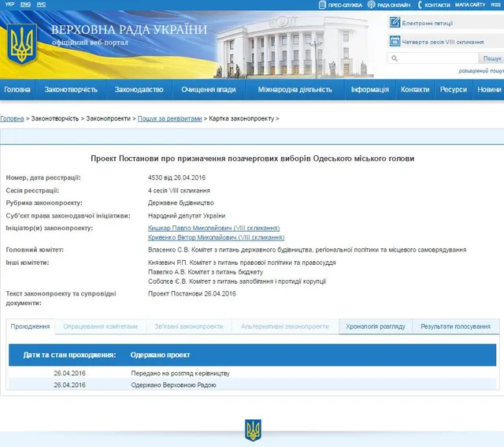Open the Прес-служба document icon
504x447 pixels.
coord(323,5)
